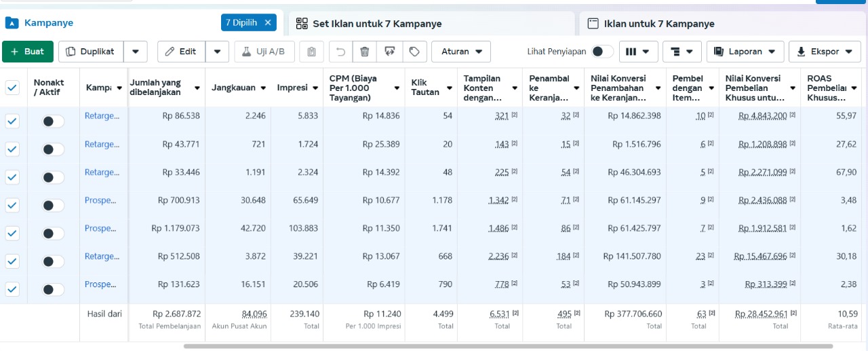Open the breakdown icon dropdown

pyautogui.click(x=682, y=52)
